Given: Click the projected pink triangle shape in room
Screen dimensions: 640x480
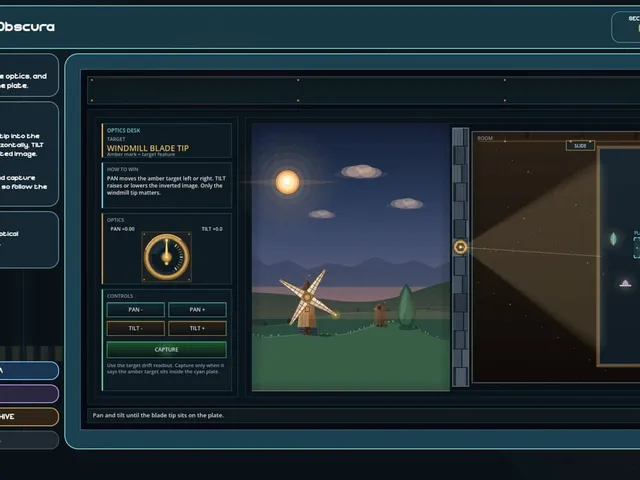Looking at the screenshot, I should click(x=625, y=283).
